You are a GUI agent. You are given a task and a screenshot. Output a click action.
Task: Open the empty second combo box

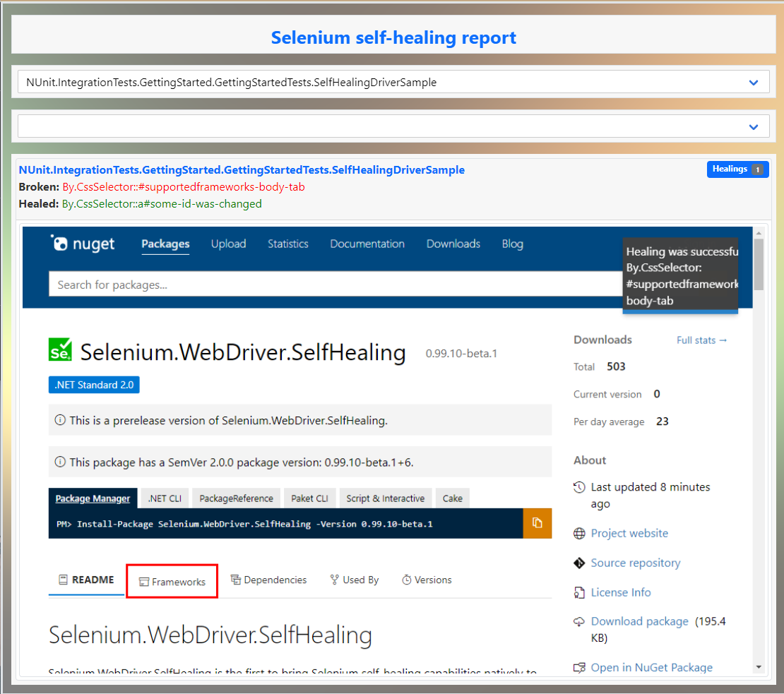tap(393, 126)
